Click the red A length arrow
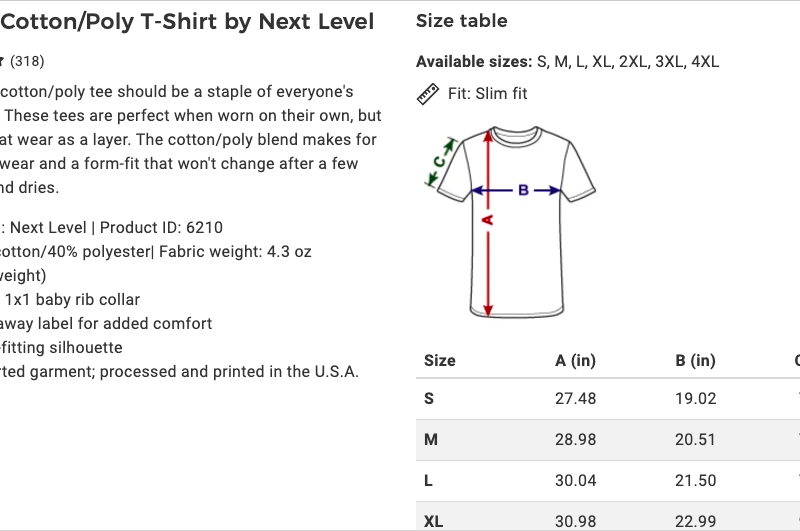This screenshot has width=800, height=531. click(488, 222)
